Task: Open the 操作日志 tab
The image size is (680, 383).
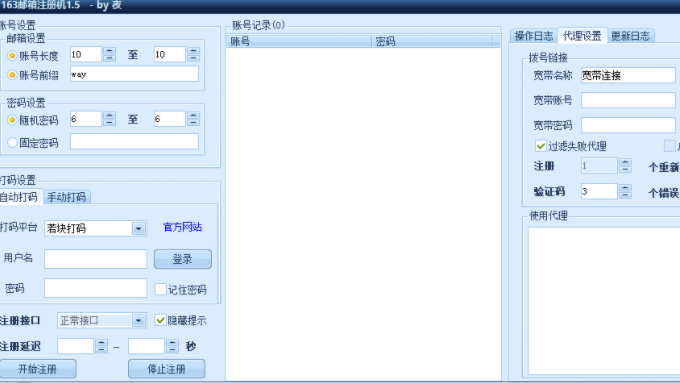Action: click(534, 36)
